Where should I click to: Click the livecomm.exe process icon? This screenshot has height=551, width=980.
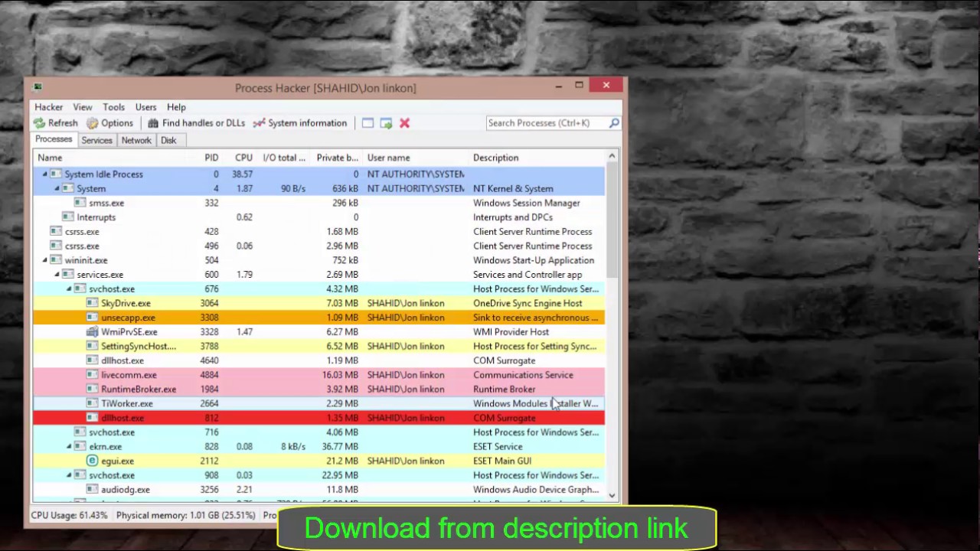93,375
